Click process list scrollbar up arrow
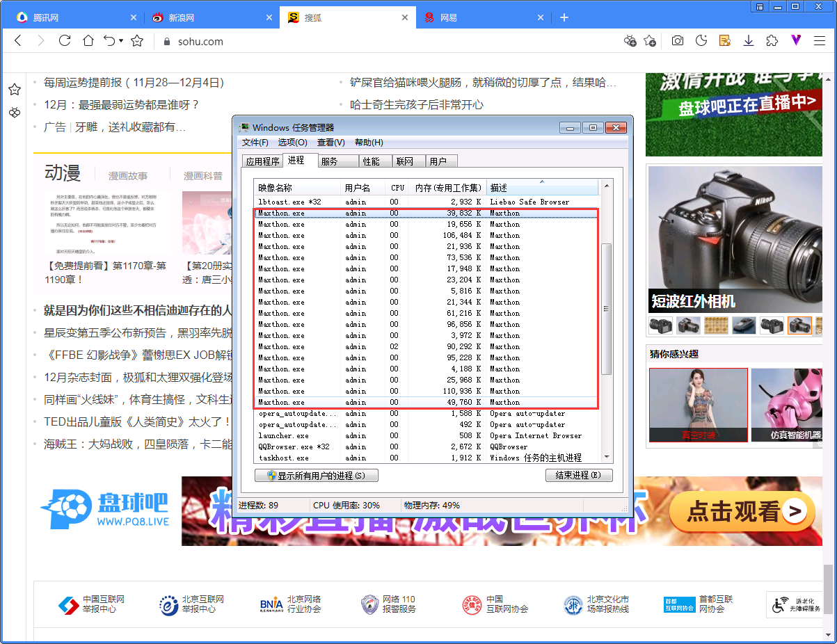837x644 pixels. tap(606, 186)
